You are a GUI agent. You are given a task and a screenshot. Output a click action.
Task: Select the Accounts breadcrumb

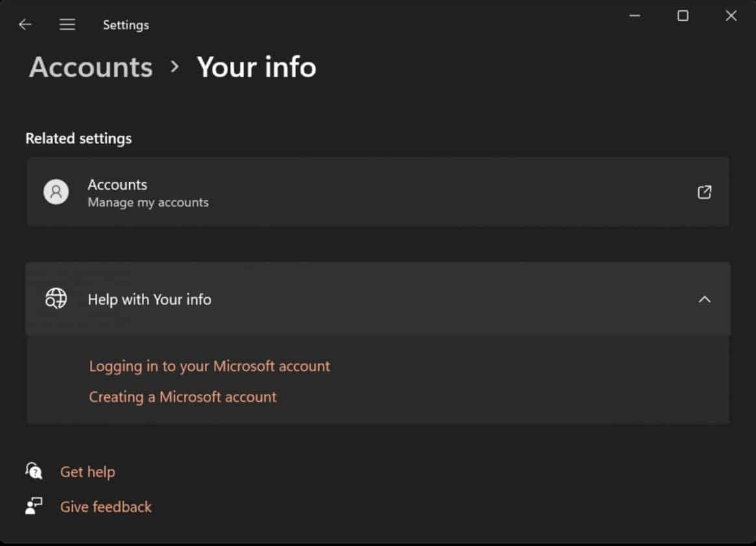tap(90, 67)
